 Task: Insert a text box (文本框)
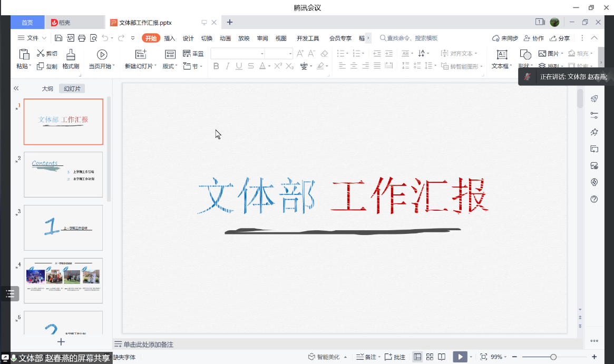[x=502, y=55]
